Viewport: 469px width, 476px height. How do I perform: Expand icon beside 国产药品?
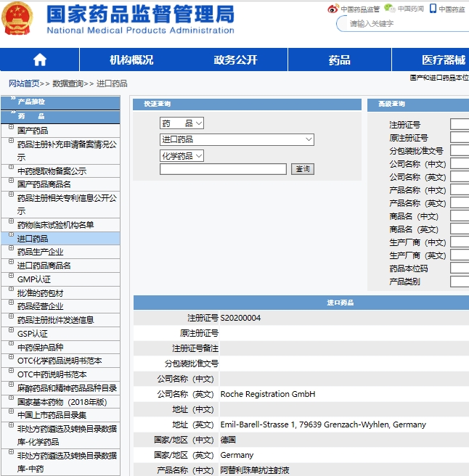(11, 127)
